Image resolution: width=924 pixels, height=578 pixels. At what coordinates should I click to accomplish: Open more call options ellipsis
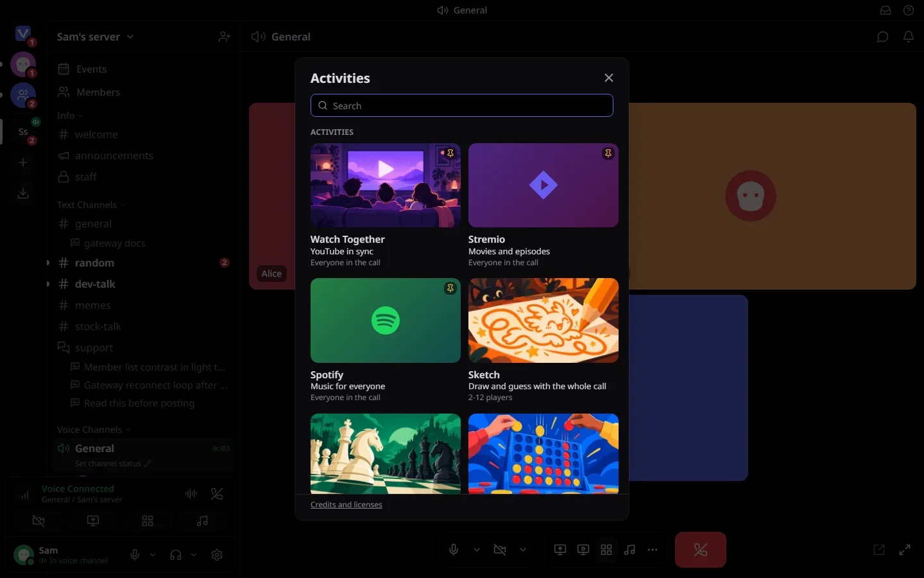pyautogui.click(x=653, y=550)
